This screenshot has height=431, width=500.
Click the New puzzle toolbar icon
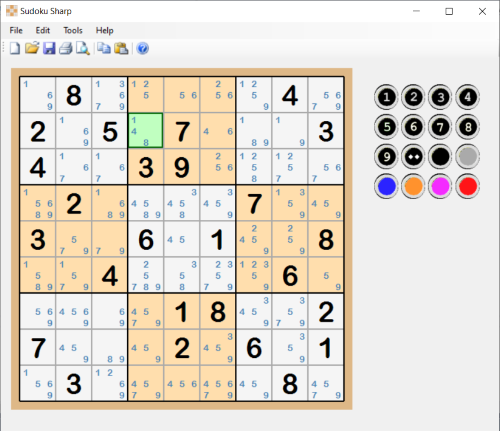tap(15, 48)
